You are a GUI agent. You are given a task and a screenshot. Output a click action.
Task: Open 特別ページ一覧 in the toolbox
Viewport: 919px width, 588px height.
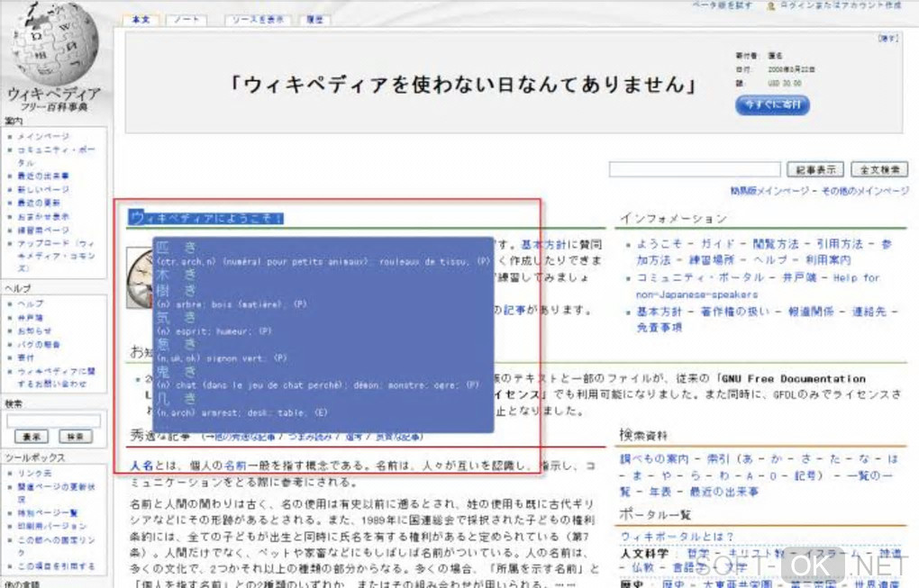tap(48, 513)
